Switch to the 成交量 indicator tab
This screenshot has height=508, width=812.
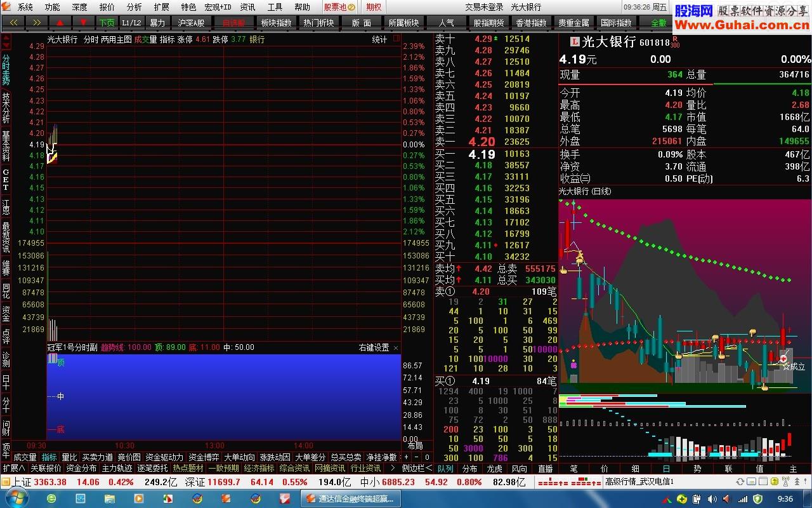click(25, 457)
